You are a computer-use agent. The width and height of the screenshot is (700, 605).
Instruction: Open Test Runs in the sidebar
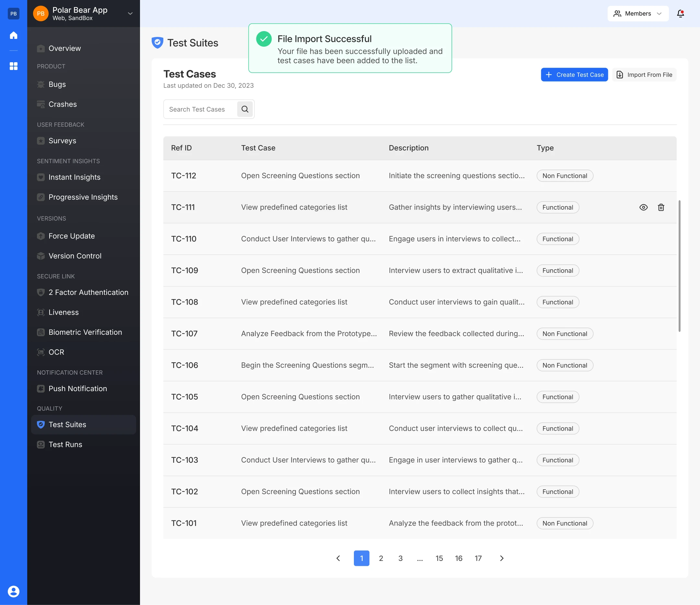point(83,445)
